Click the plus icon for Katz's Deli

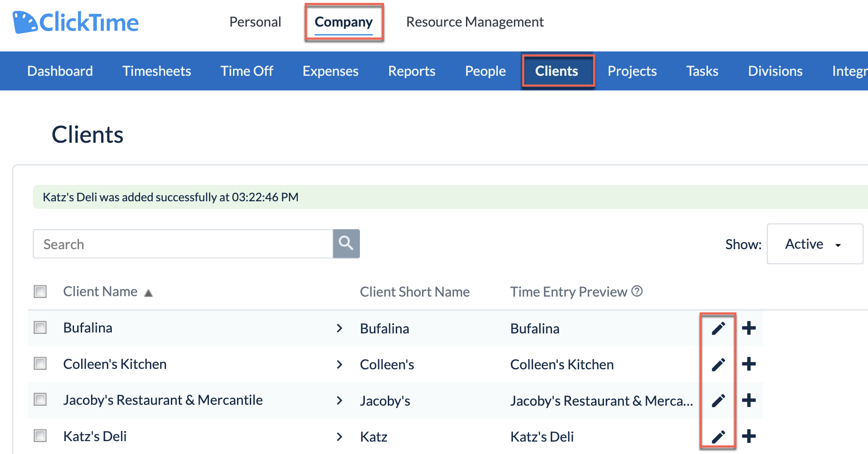pos(749,437)
